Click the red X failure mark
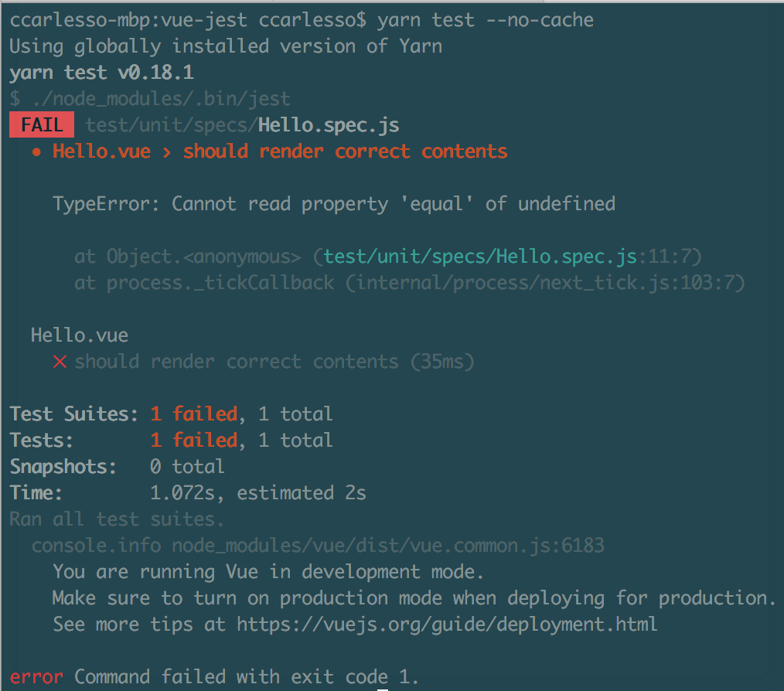Image resolution: width=784 pixels, height=691 pixels. point(60,362)
